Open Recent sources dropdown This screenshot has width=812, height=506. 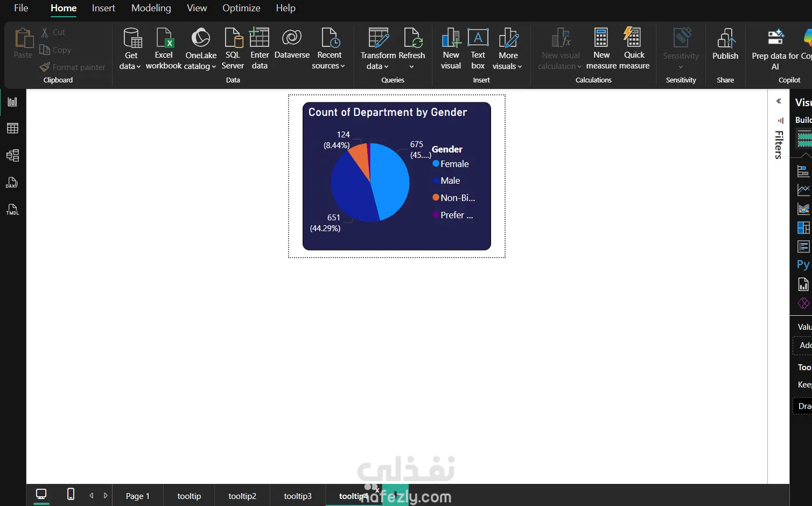pyautogui.click(x=342, y=66)
